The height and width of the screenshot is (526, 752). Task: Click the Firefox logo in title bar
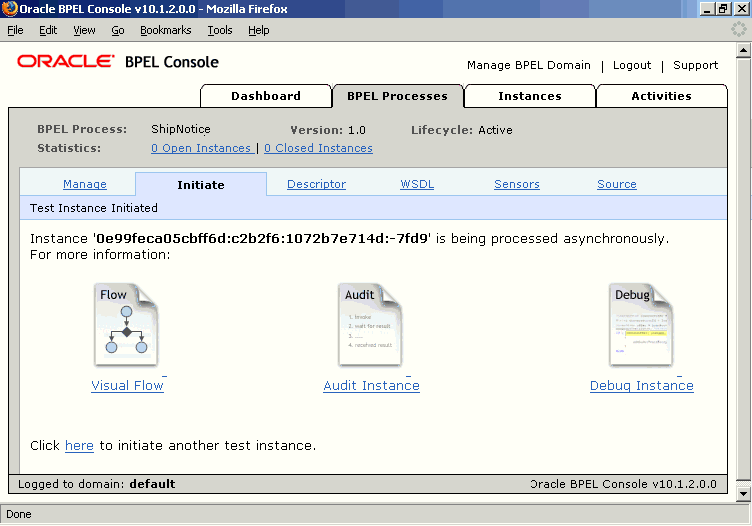tap(10, 9)
